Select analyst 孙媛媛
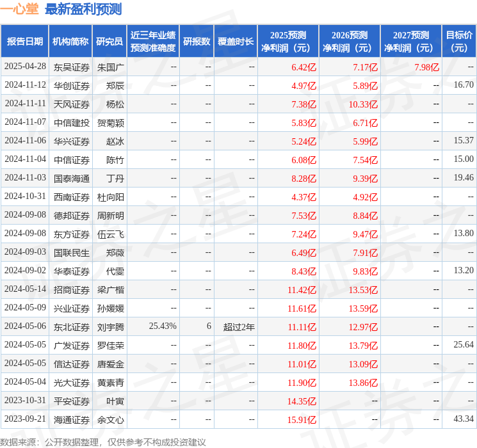The height and width of the screenshot is (448, 477). tap(110, 308)
